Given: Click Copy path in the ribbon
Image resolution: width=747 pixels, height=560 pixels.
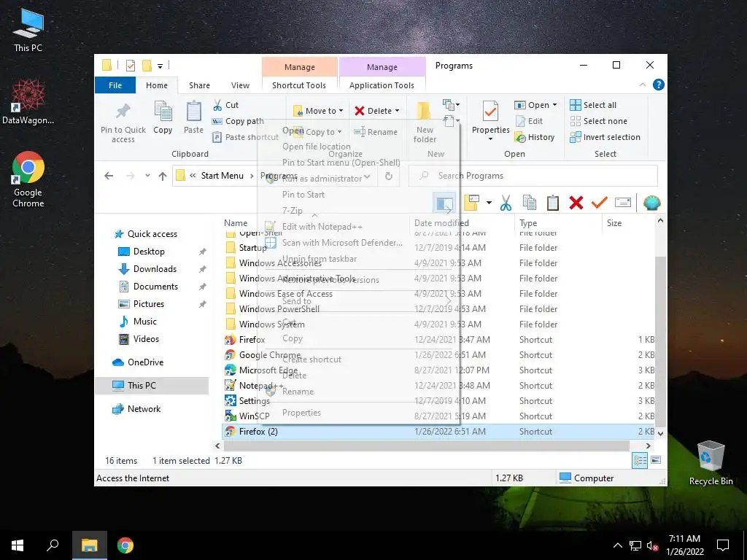Looking at the screenshot, I should (238, 121).
